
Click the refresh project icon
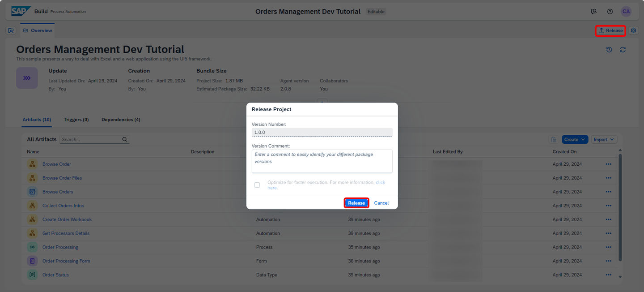point(623,50)
